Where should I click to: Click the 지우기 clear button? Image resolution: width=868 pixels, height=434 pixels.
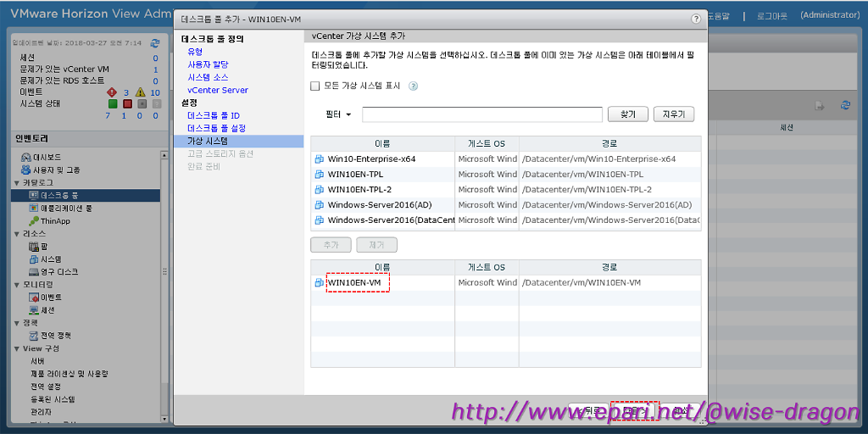[x=674, y=114]
